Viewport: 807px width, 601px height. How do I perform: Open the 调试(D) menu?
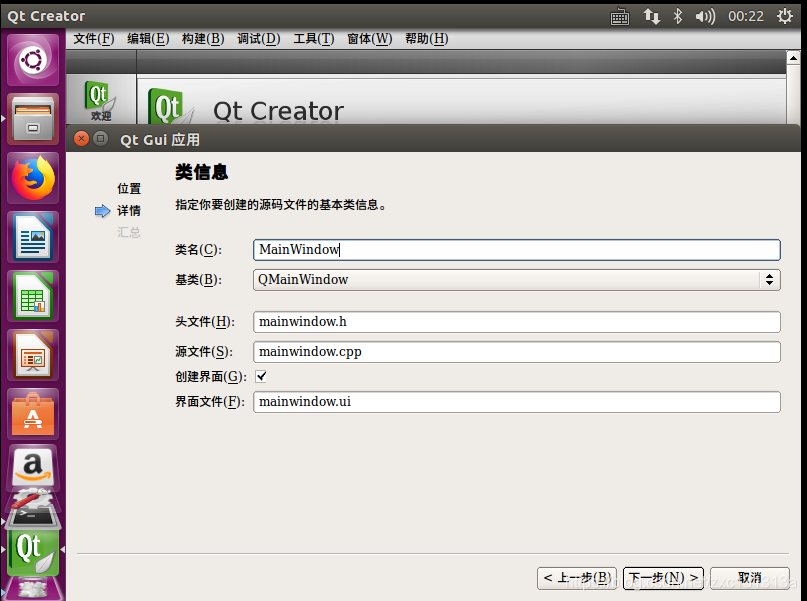pyautogui.click(x=258, y=39)
